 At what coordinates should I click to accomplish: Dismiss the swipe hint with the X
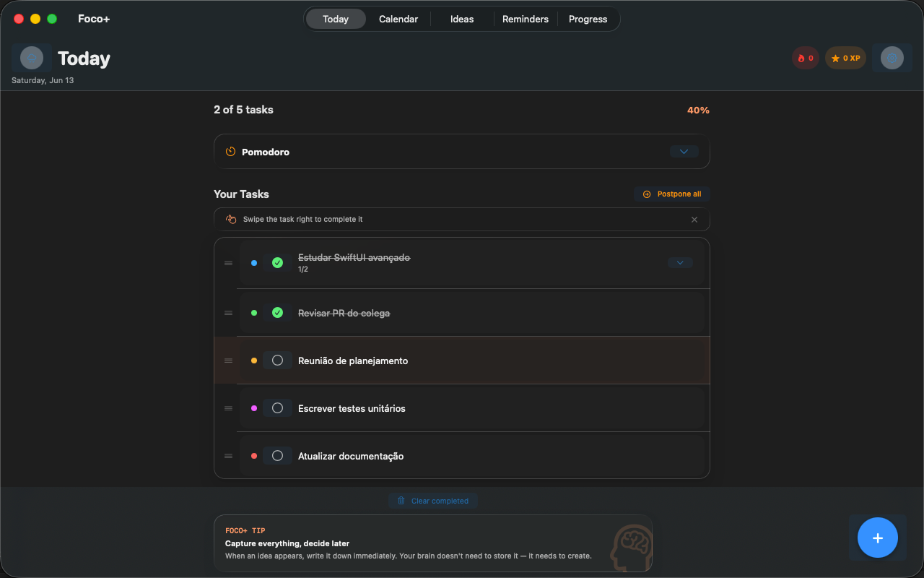click(694, 220)
